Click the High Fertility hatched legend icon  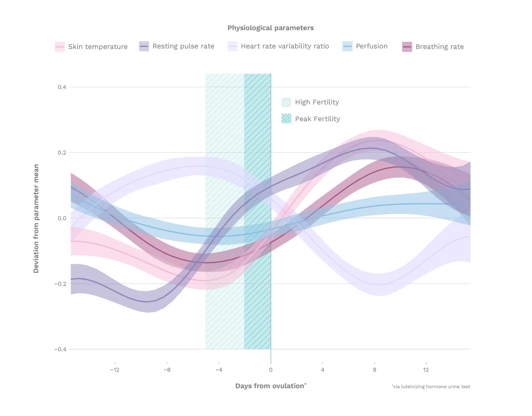[286, 102]
